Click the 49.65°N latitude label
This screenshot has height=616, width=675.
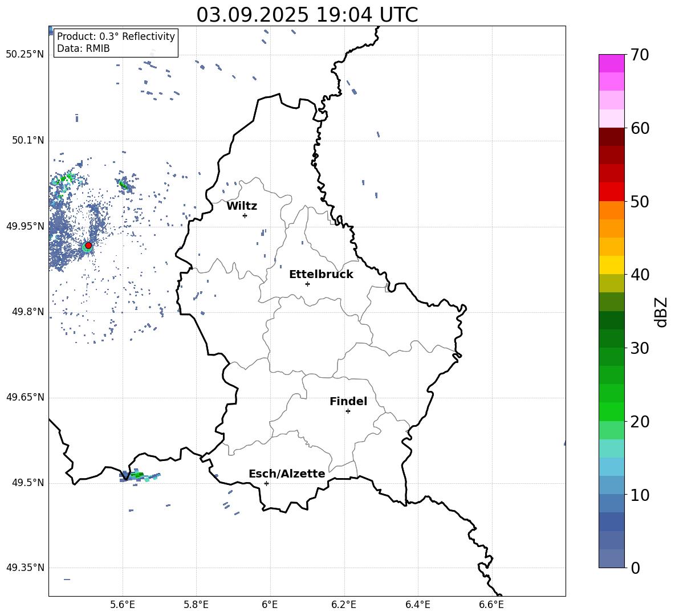tap(25, 397)
